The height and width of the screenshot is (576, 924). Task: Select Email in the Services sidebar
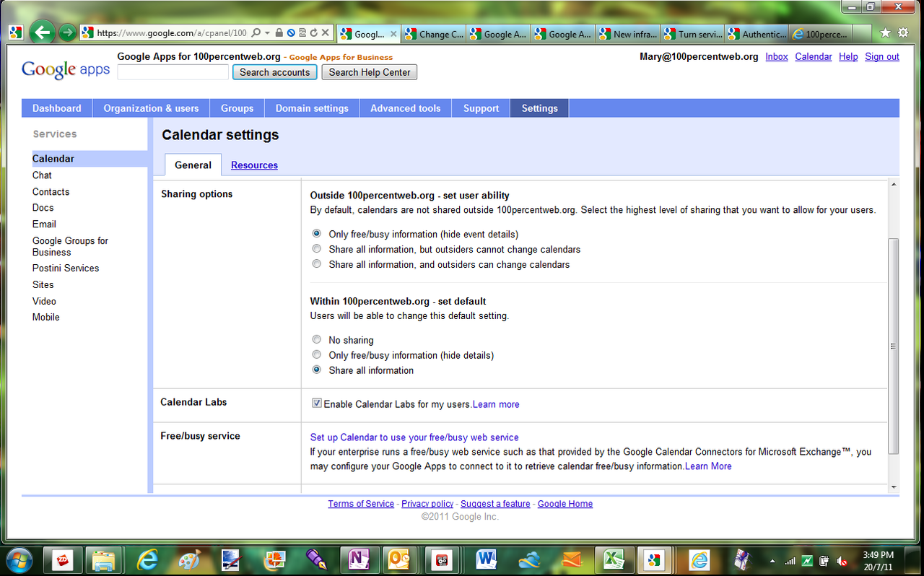[44, 224]
